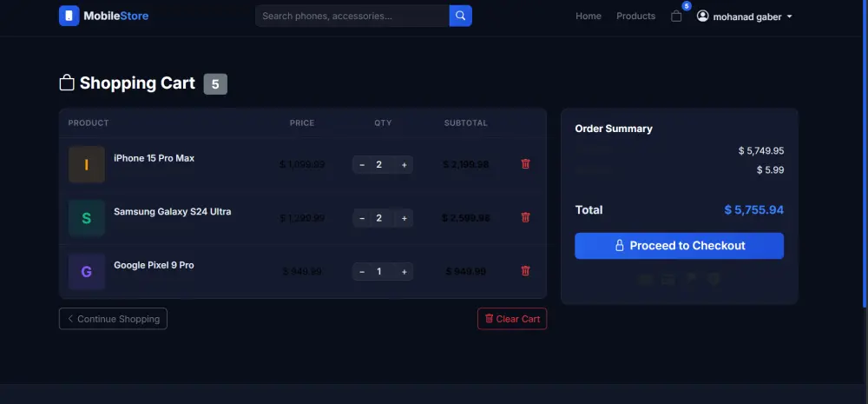Open the Samsung Galaxy S24 Ultra product name

[x=172, y=212]
